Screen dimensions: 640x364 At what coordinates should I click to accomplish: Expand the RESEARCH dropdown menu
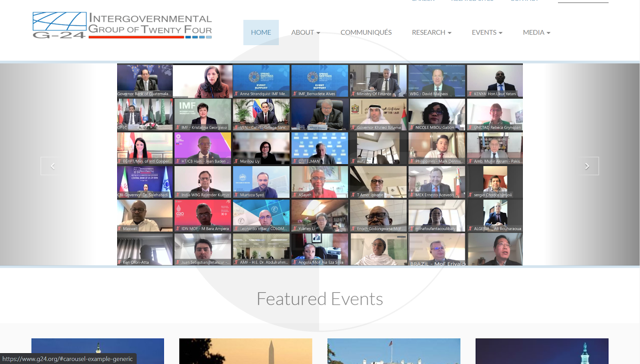[432, 32]
